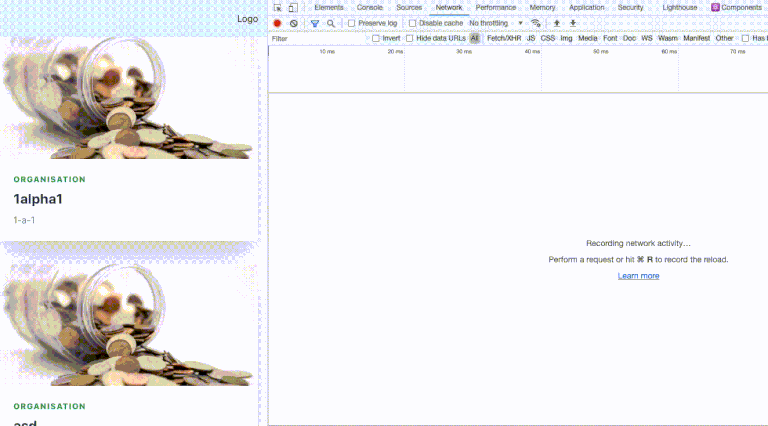Click the 70 ms timeline marker

[x=737, y=51]
